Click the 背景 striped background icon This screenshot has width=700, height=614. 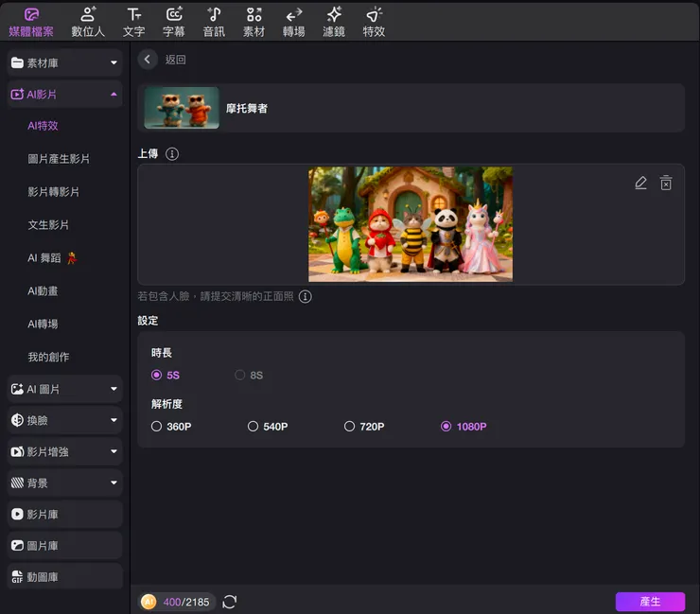17,482
